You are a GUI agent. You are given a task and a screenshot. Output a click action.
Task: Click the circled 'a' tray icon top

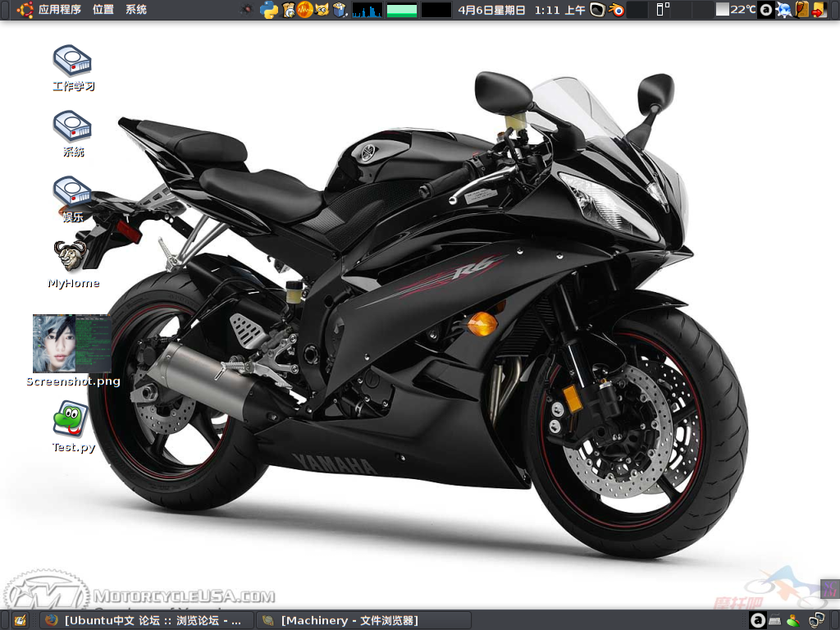767,10
